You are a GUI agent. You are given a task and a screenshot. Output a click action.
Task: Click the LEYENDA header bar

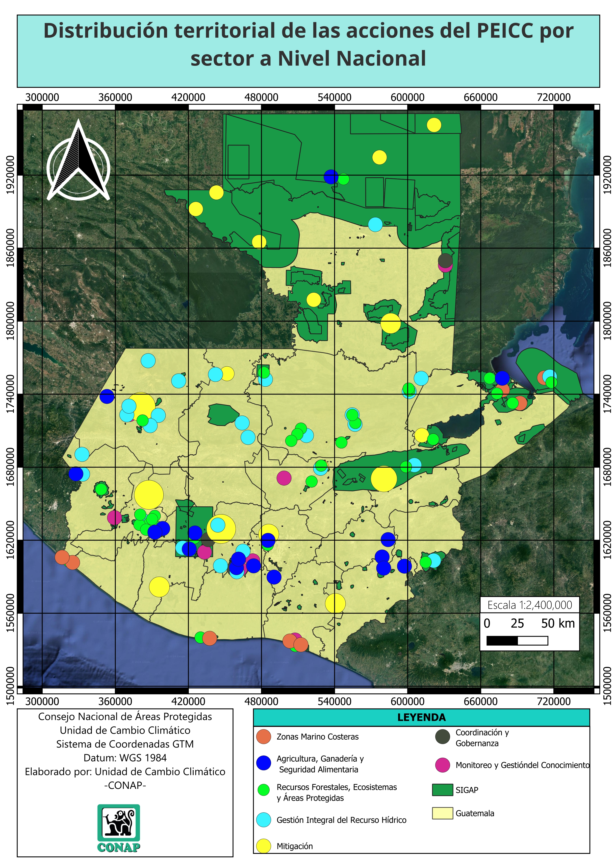click(x=421, y=718)
